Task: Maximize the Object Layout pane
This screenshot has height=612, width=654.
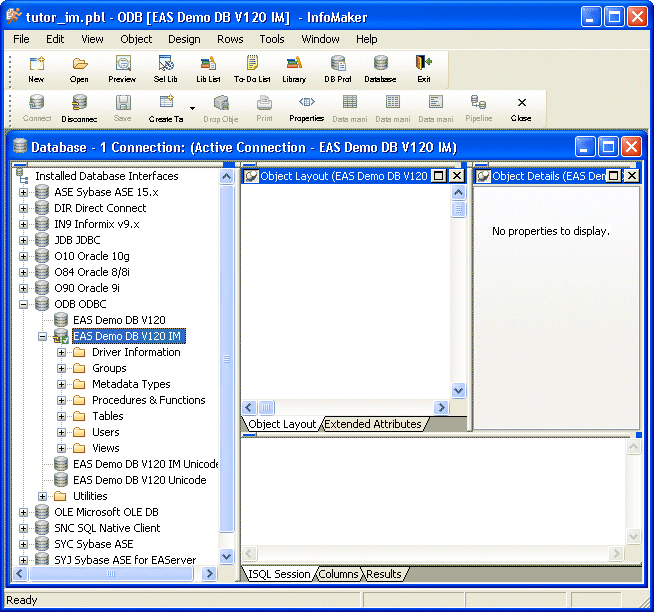Action: (438, 176)
